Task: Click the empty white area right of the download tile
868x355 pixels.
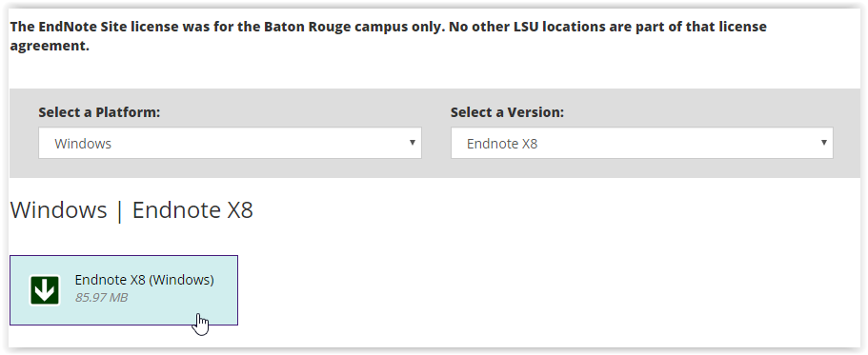Action: coord(548,289)
